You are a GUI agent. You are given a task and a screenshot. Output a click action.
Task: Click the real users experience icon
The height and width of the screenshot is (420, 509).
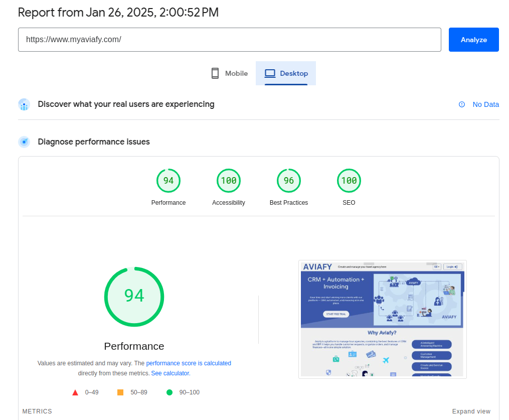(24, 104)
